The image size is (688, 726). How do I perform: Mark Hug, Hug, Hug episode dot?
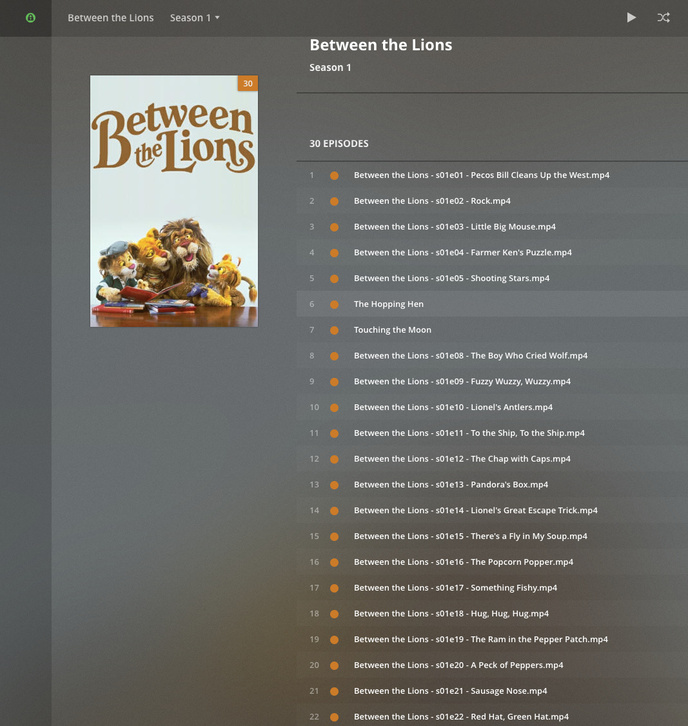334,614
